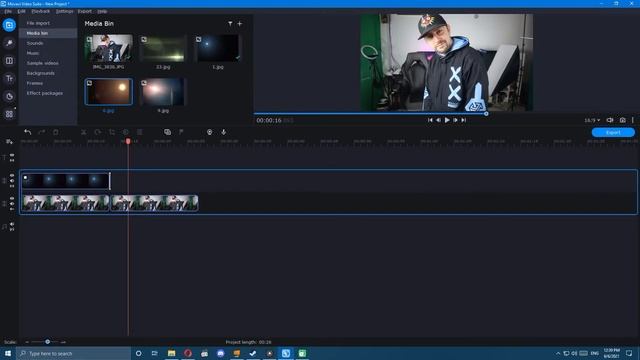Open the More tools grid icon
Screen dimensions: 640x360
(9, 114)
